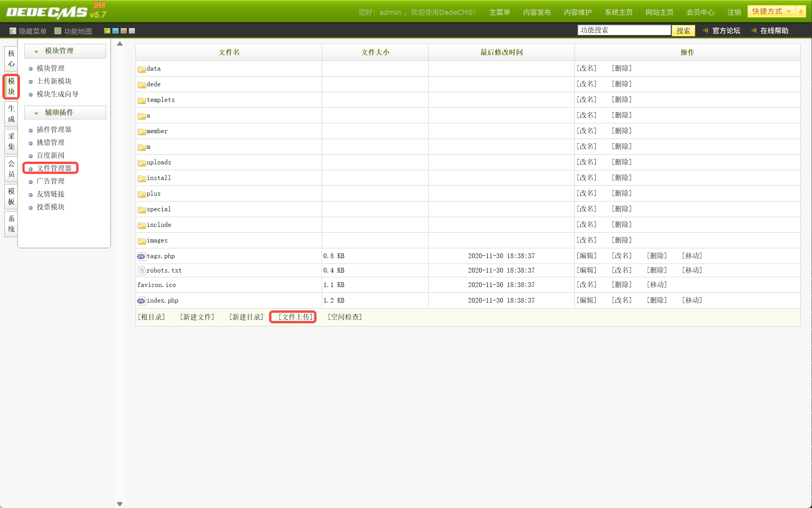
Task: Click the tags.php file icon
Action: pos(141,256)
